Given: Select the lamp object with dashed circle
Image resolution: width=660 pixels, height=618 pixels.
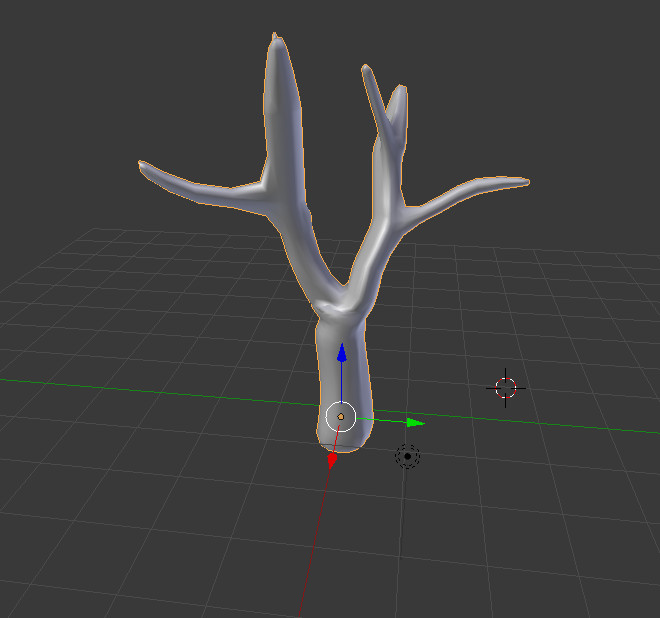Looking at the screenshot, I should (x=407, y=456).
